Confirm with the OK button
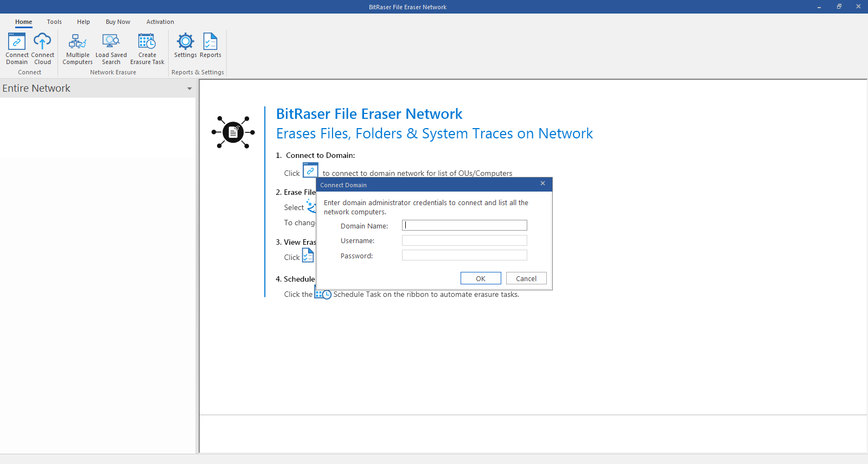The image size is (868, 464). point(481,278)
